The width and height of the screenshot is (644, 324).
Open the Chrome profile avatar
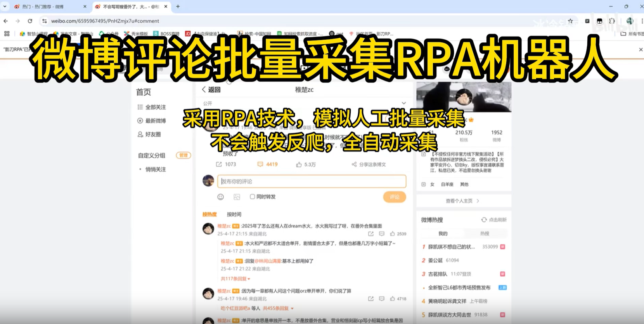click(630, 21)
